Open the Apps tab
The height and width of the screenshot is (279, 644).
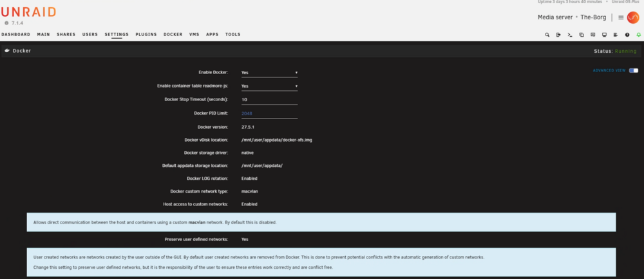213,35
